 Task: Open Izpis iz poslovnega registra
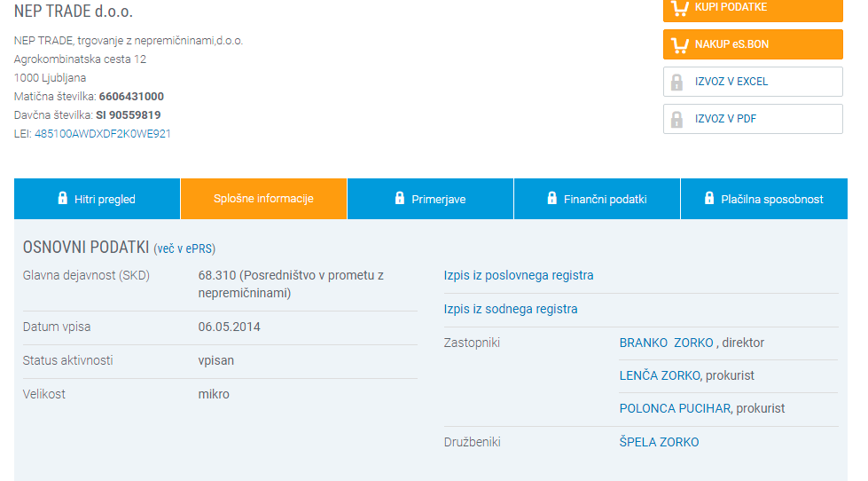tap(519, 276)
